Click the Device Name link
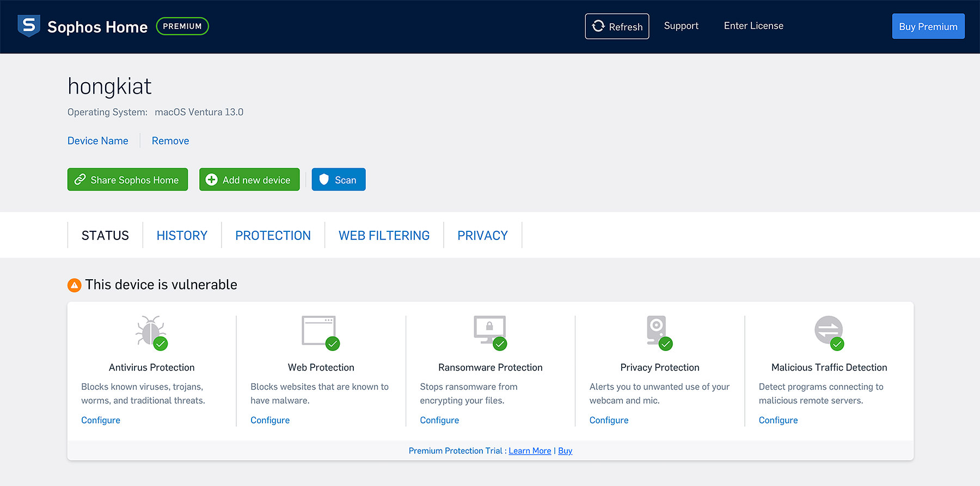This screenshot has height=486, width=980. [98, 140]
